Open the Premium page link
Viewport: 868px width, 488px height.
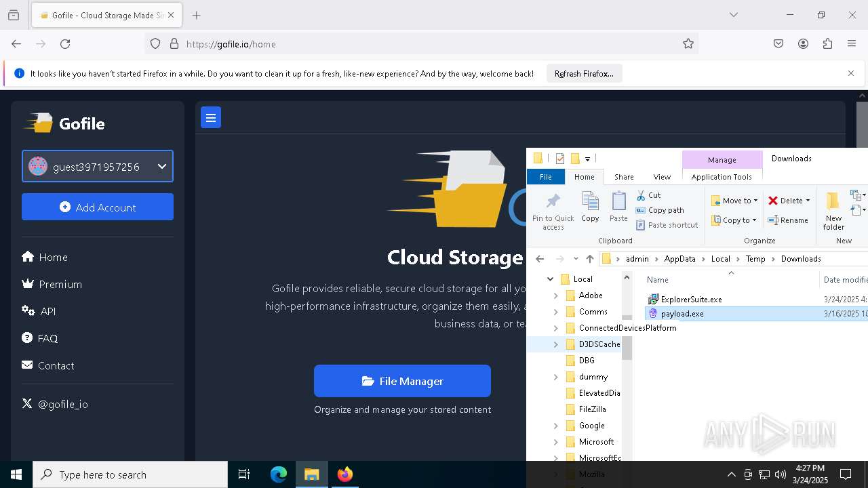click(x=52, y=284)
